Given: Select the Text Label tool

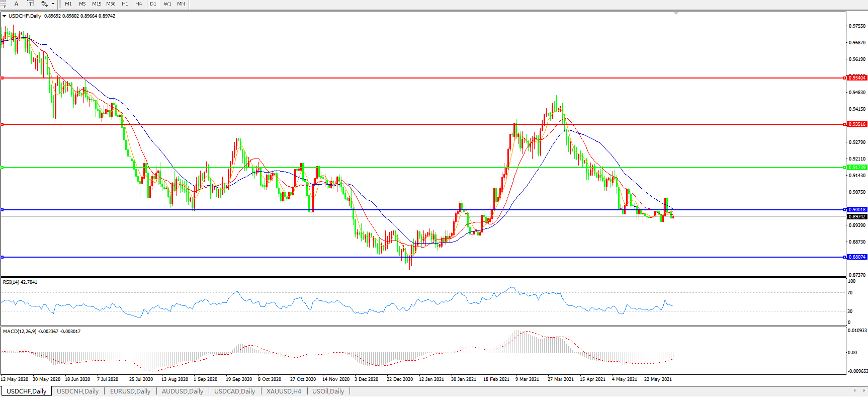Looking at the screenshot, I should (30, 4).
